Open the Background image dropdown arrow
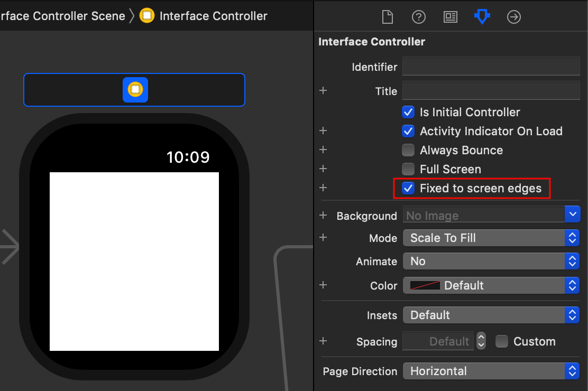 tap(572, 214)
